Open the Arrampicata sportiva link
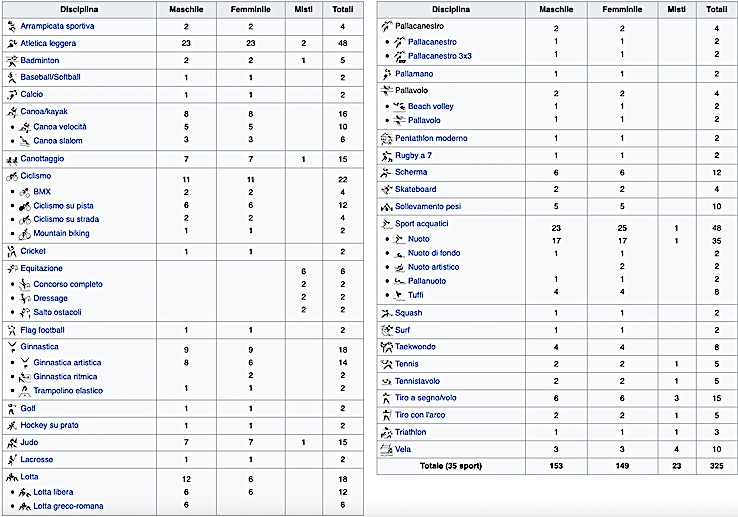Viewport: 738px width, 517px height. tap(57, 28)
